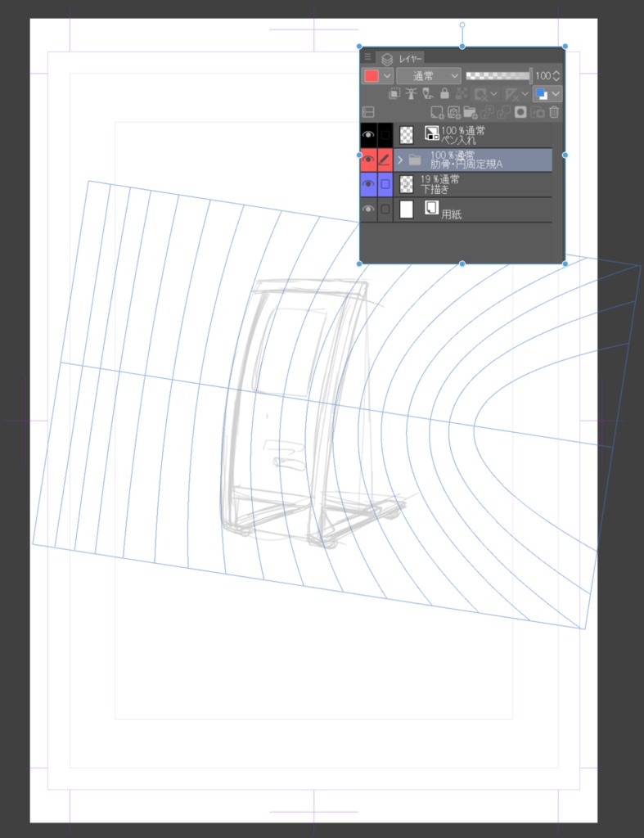Toggle the lock layer padlock icon
644x838 pixels.
pyautogui.click(x=444, y=94)
